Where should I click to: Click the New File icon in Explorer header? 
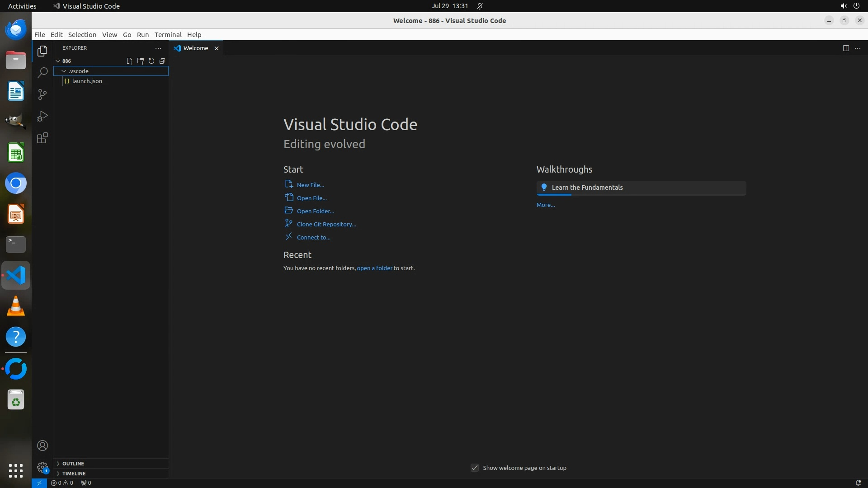point(130,61)
